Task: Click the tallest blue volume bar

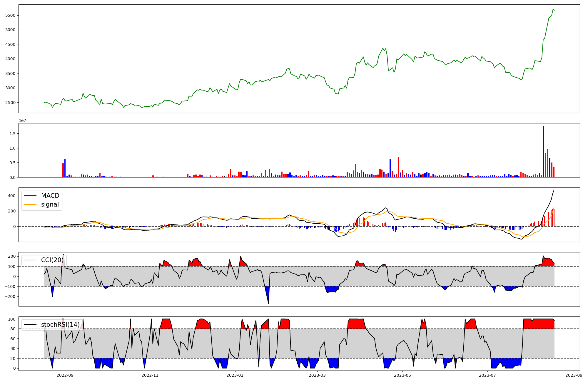Action: [x=544, y=151]
